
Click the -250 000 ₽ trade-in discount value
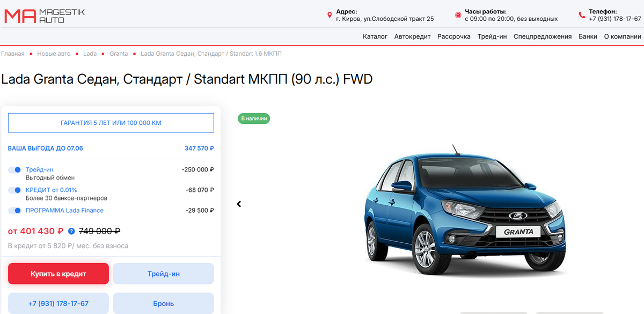click(198, 170)
